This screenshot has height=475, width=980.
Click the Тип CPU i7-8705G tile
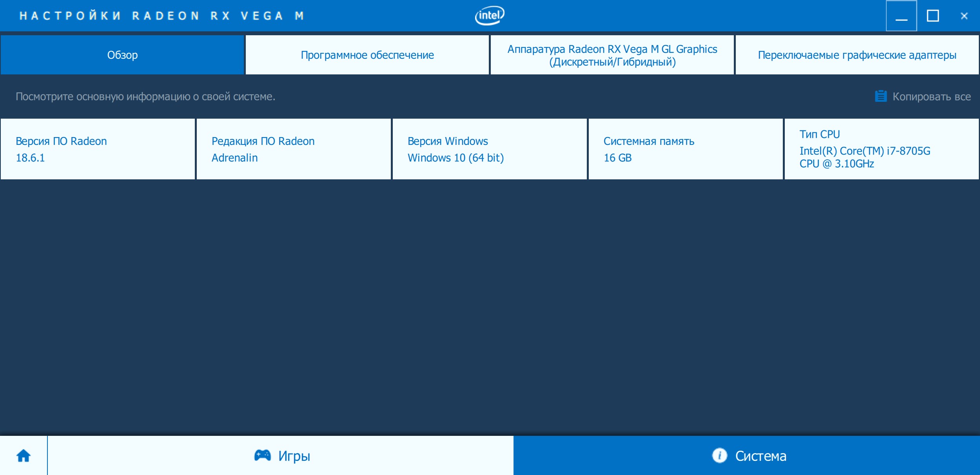click(882, 149)
